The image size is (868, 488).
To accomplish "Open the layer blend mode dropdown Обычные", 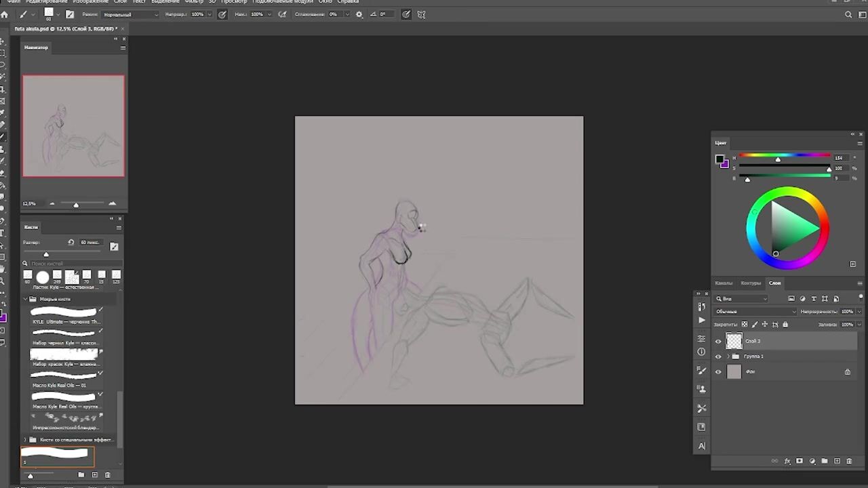I will click(x=755, y=312).
